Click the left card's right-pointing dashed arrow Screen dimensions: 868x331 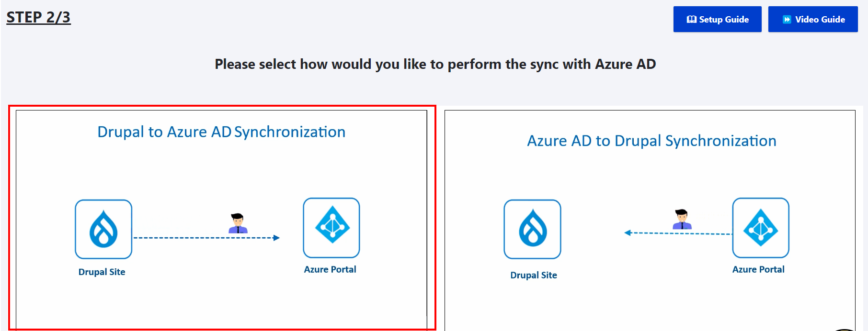pos(206,238)
